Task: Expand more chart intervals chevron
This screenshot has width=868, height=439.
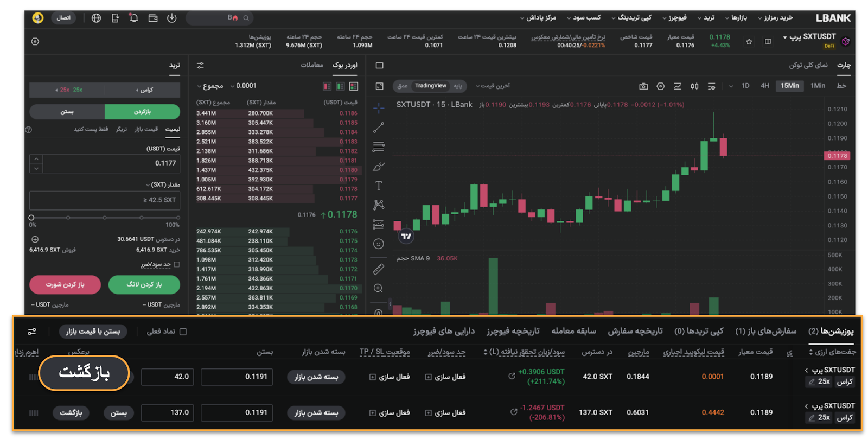Action: 731,86
